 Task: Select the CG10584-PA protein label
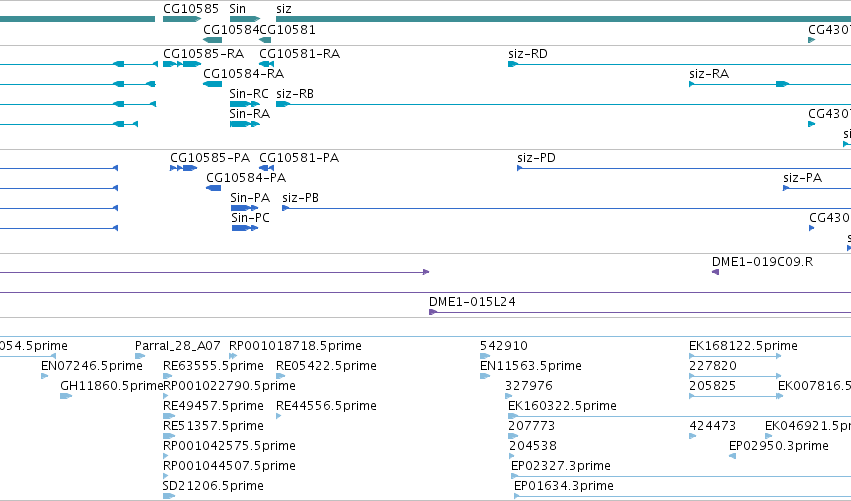(x=246, y=178)
